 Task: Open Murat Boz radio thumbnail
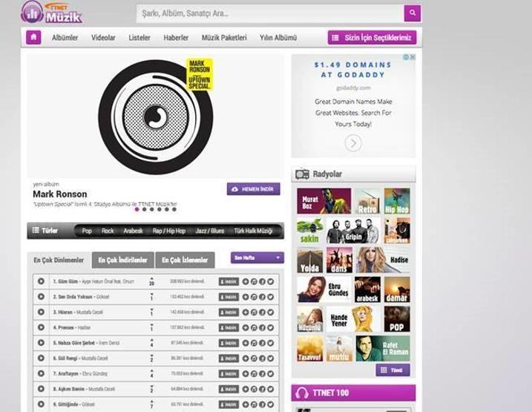click(x=324, y=201)
